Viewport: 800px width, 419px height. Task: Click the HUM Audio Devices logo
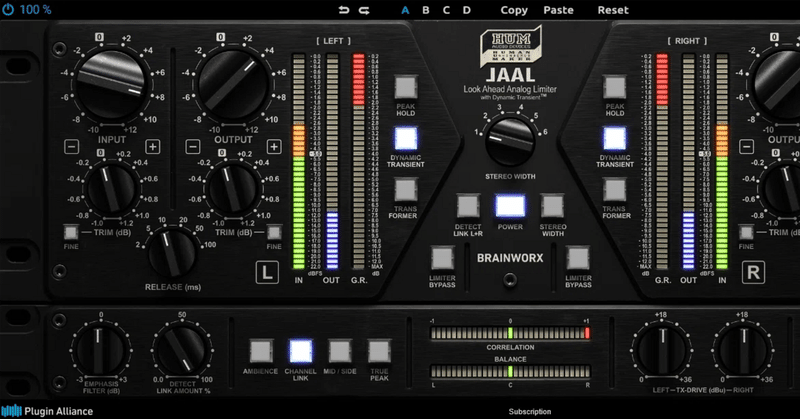(x=510, y=47)
